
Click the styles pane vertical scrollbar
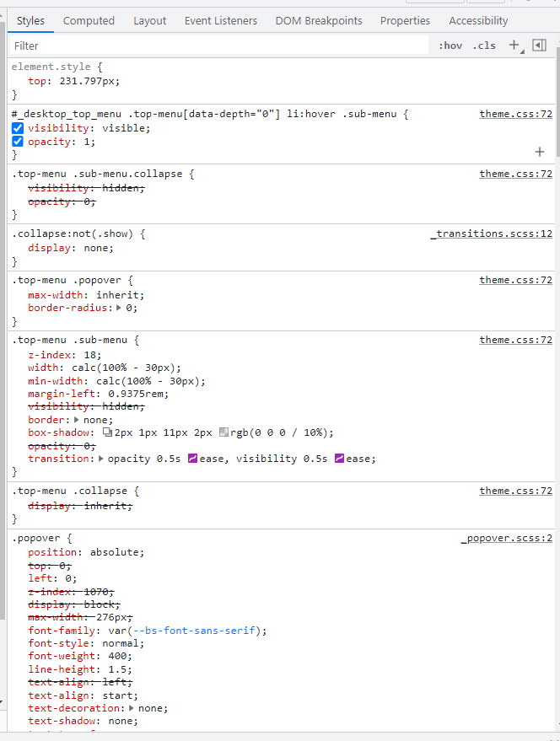click(557, 102)
